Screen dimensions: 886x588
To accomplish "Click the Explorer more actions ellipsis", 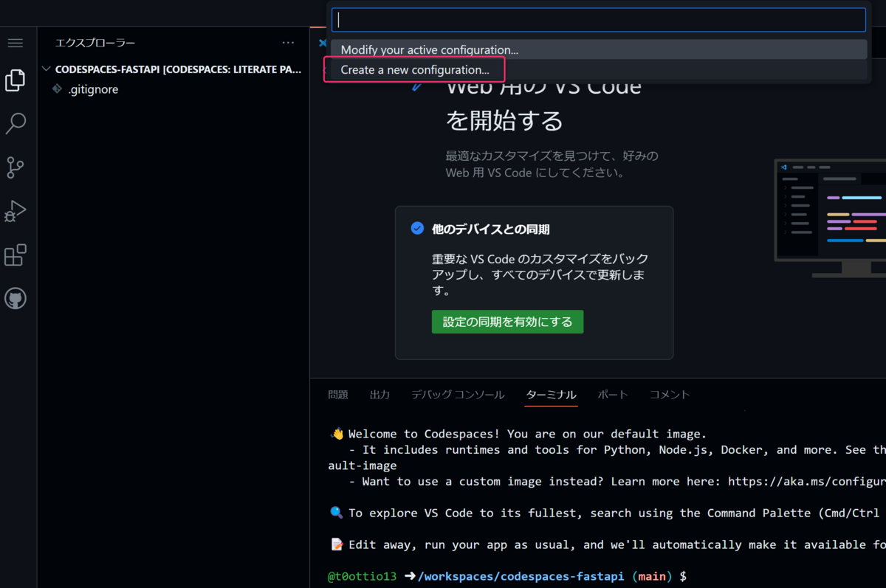I will (288, 43).
